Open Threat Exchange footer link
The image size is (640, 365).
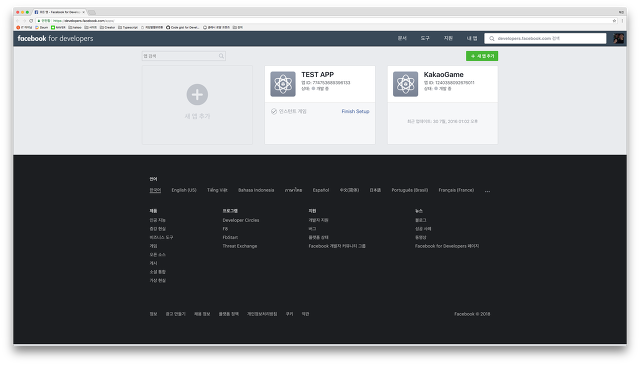click(x=240, y=246)
